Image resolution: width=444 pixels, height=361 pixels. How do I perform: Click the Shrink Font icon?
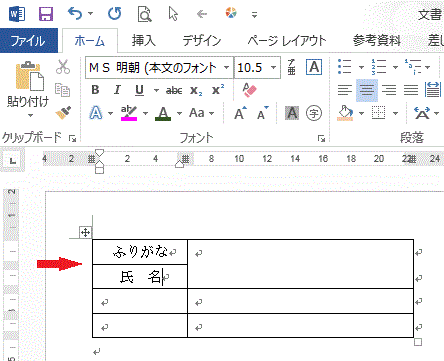263,113
